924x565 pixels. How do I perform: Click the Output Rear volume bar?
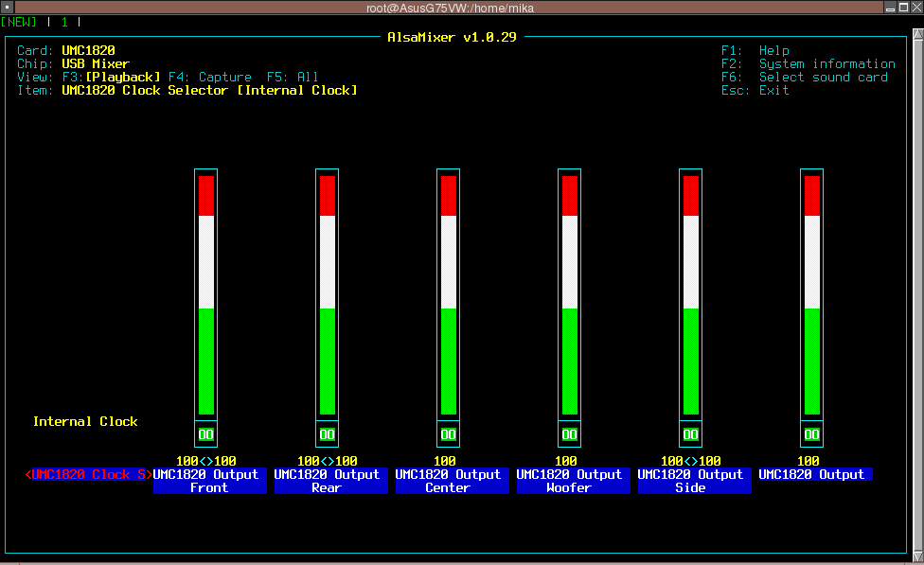[x=327, y=295]
